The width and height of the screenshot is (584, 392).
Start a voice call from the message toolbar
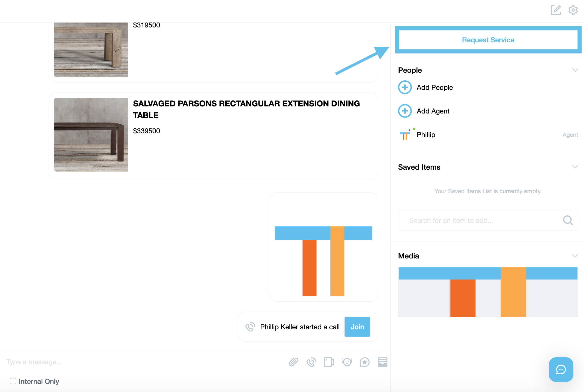(x=311, y=362)
